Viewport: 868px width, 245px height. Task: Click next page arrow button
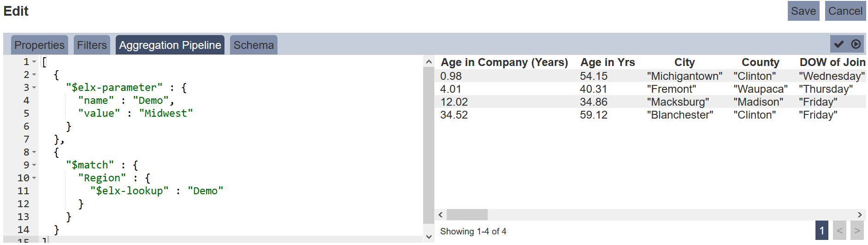coord(857,231)
